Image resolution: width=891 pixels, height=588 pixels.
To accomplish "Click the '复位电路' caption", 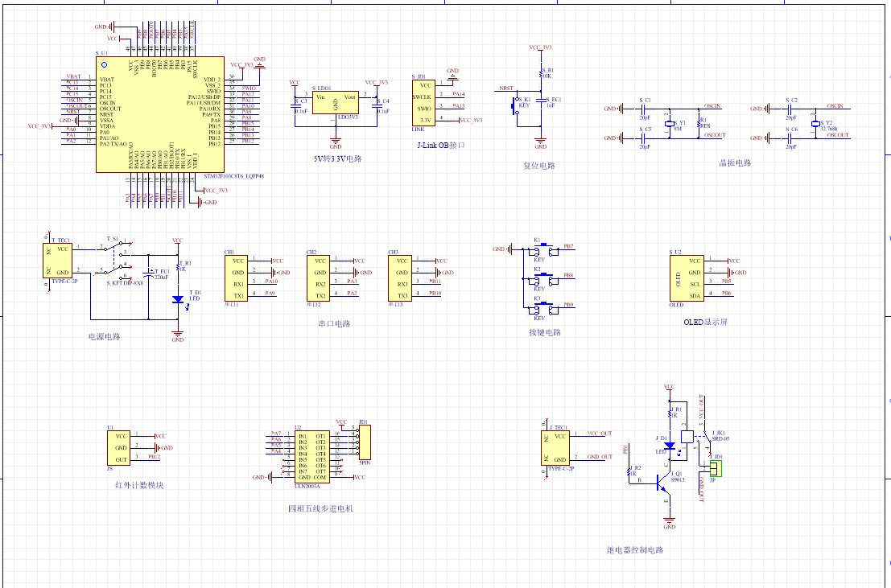I will [x=538, y=166].
